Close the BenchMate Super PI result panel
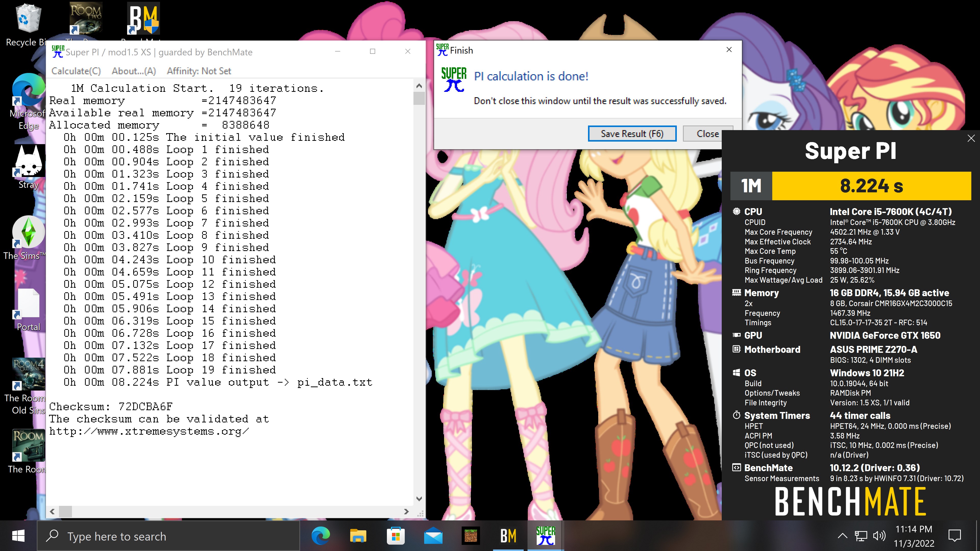Image resolution: width=980 pixels, height=551 pixels. click(971, 138)
